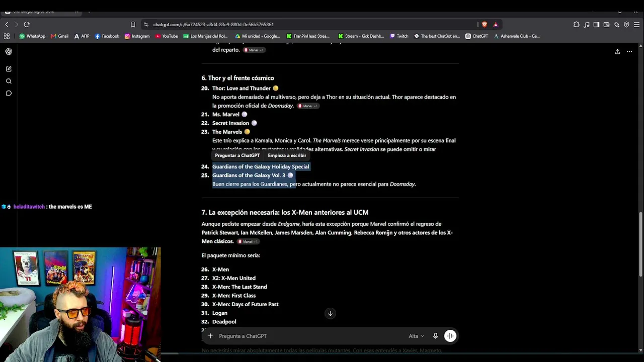The width and height of the screenshot is (644, 362).
Task: Open the conversation options three-dot menu
Action: tap(629, 52)
